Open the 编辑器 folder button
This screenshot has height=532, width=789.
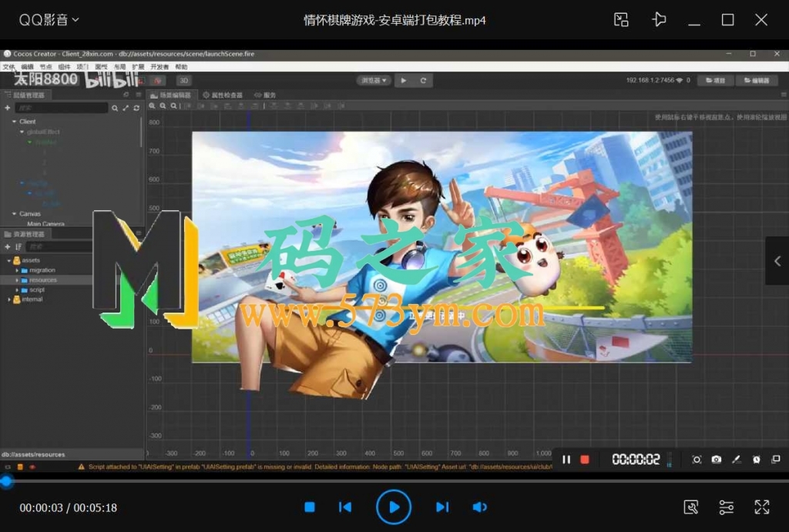point(757,80)
